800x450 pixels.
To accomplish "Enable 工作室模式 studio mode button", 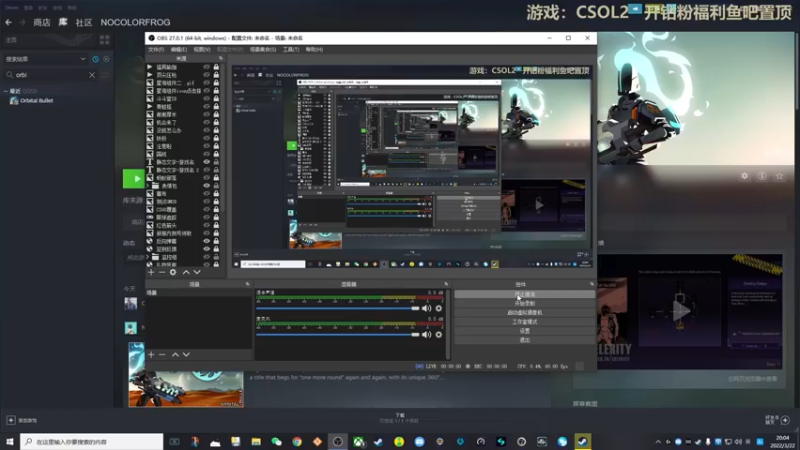I will (x=524, y=322).
